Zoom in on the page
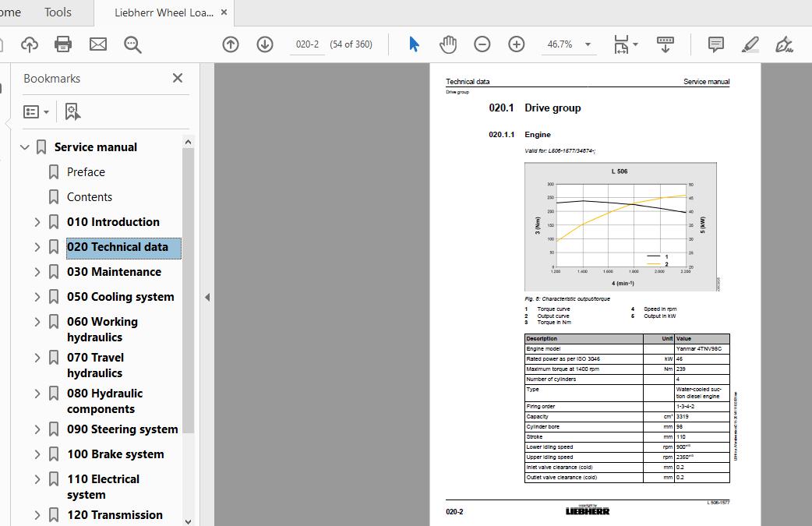The width and height of the screenshot is (812, 526). pyautogui.click(x=517, y=44)
